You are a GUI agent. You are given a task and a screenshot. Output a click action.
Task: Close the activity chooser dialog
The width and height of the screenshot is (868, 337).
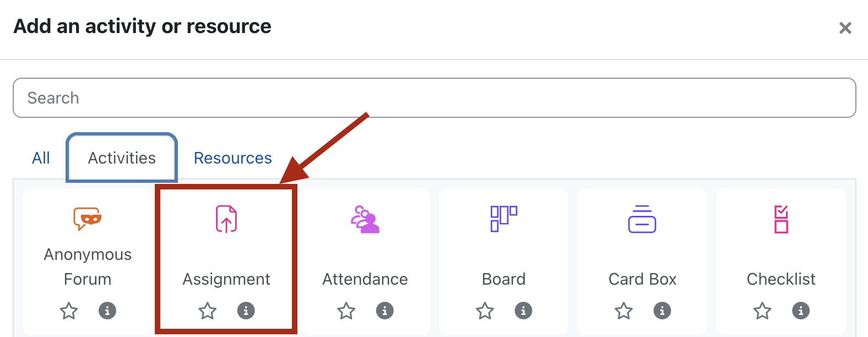(845, 28)
